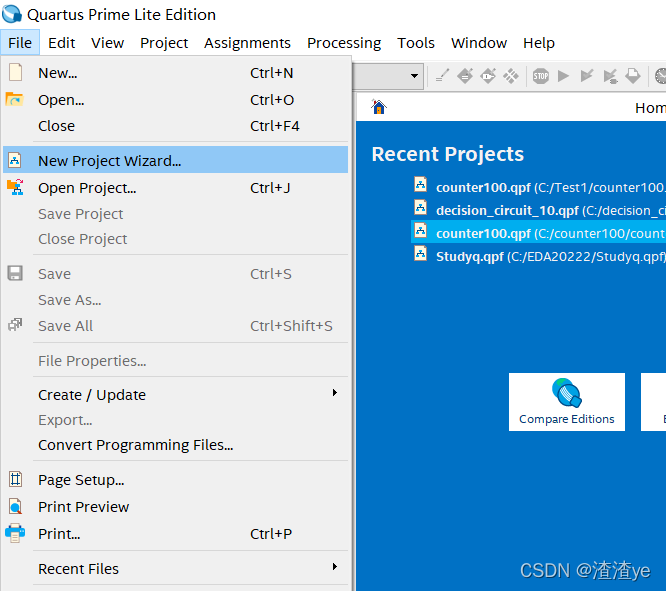Open the Project menu
666x591 pixels.
164,42
